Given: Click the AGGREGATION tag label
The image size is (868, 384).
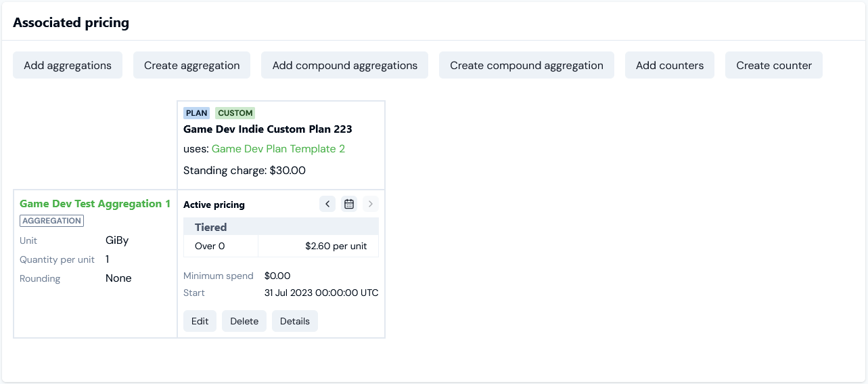Looking at the screenshot, I should [x=51, y=221].
